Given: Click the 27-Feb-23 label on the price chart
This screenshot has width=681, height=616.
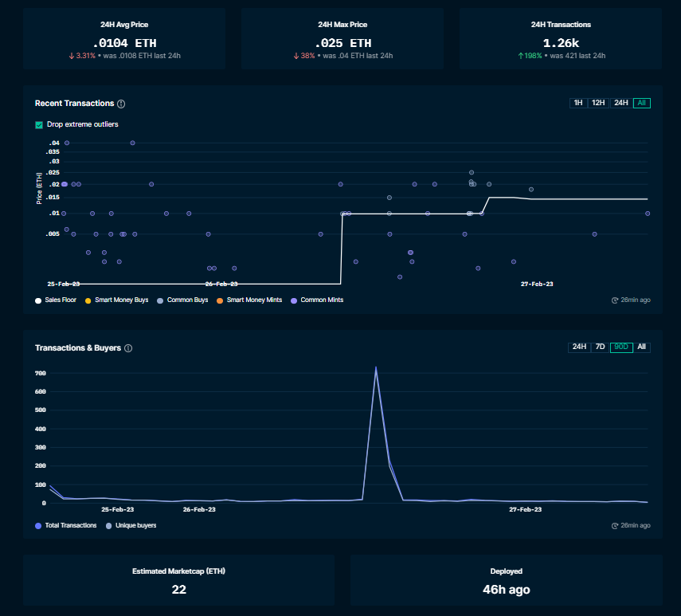Looking at the screenshot, I should (537, 284).
